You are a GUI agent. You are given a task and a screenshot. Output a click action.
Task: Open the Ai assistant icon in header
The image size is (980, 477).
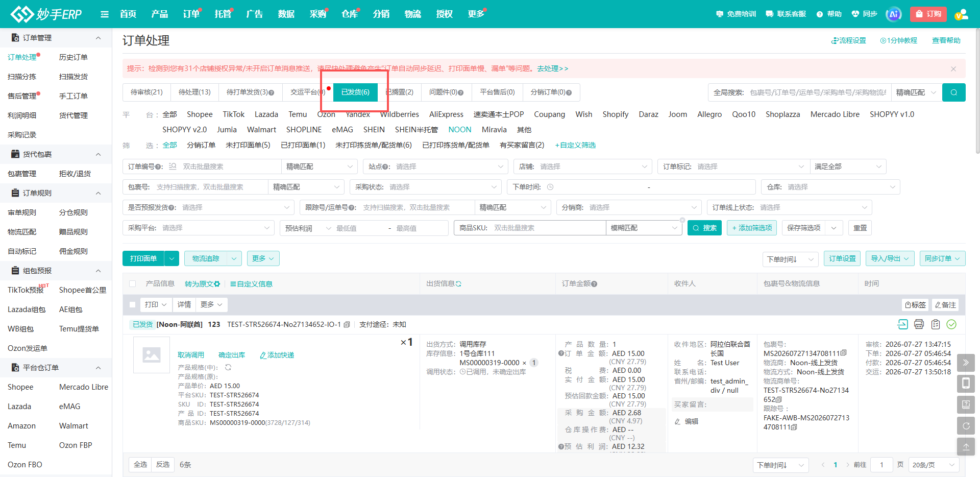894,14
